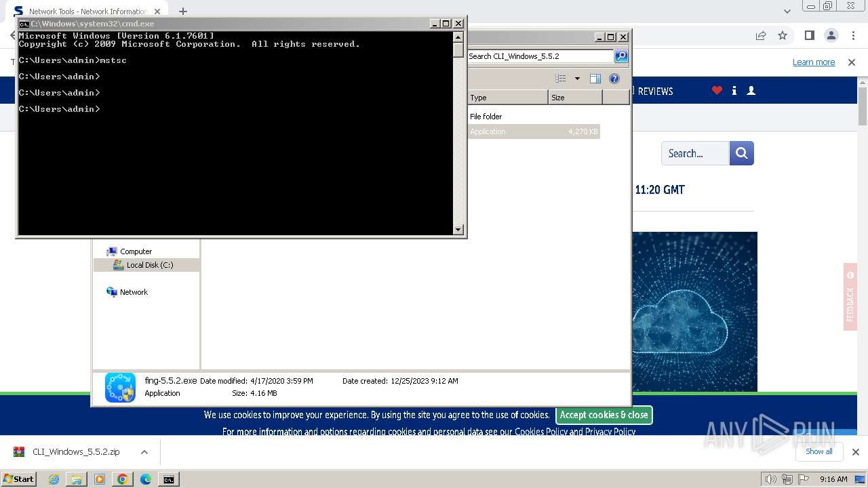Open the Explorer help icon
Image resolution: width=868 pixels, height=488 pixels.
pyautogui.click(x=614, y=79)
